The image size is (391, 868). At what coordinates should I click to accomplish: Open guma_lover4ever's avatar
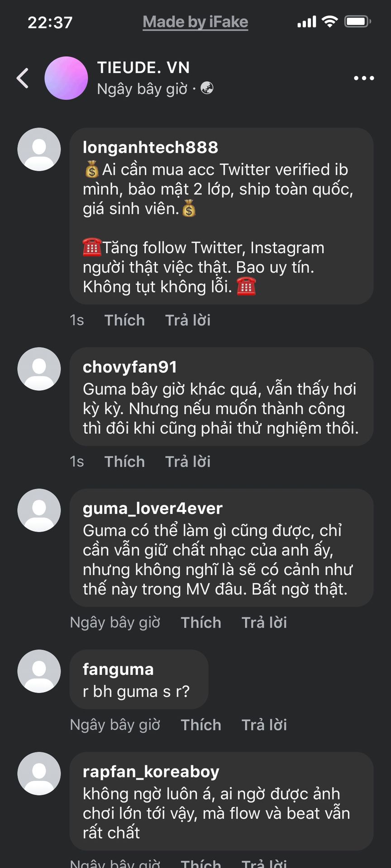click(x=39, y=510)
